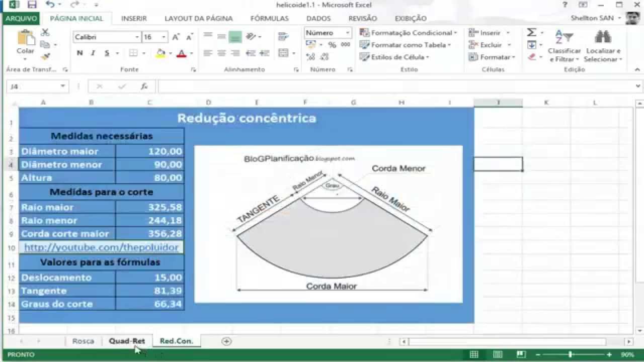644x362 pixels.
Task: Apply the red font color
Action: 181,53
